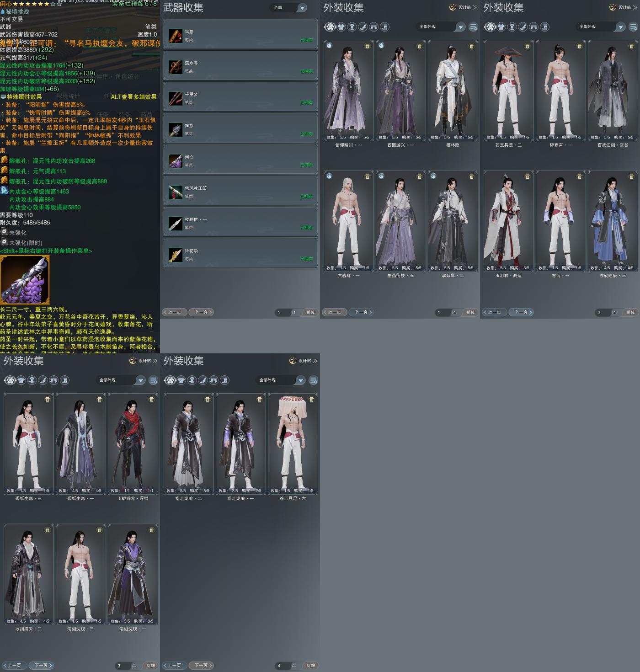
Task: Click the 铃花颂 weapon icon
Action: (176, 255)
